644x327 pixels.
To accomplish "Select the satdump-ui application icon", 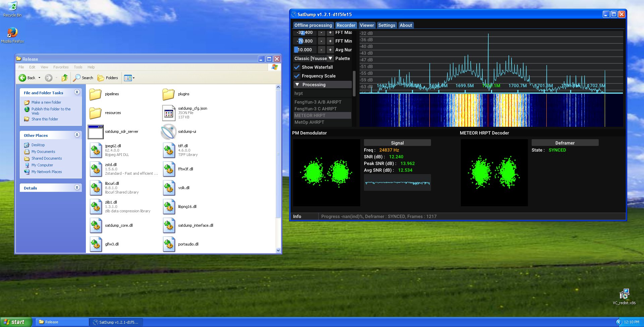I will 168,132.
